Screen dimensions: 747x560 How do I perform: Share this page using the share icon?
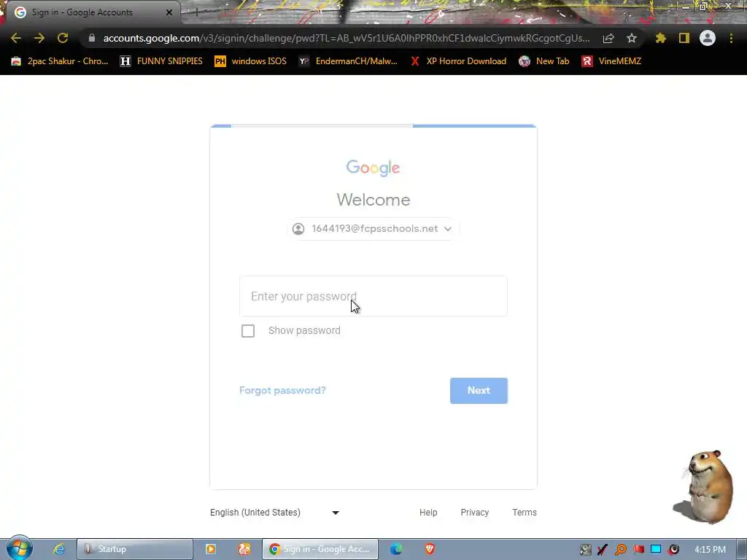point(608,38)
